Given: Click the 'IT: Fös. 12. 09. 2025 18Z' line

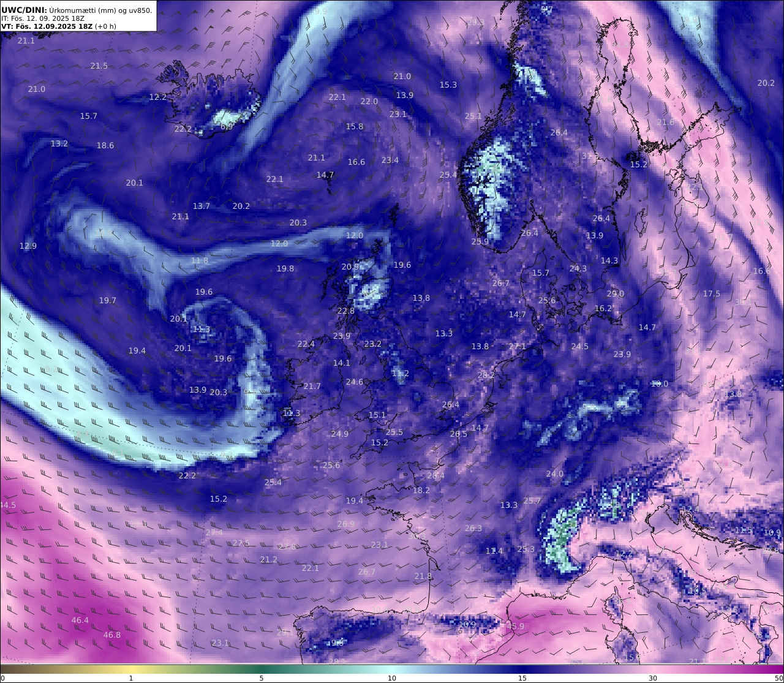Looking at the screenshot, I should point(43,18).
